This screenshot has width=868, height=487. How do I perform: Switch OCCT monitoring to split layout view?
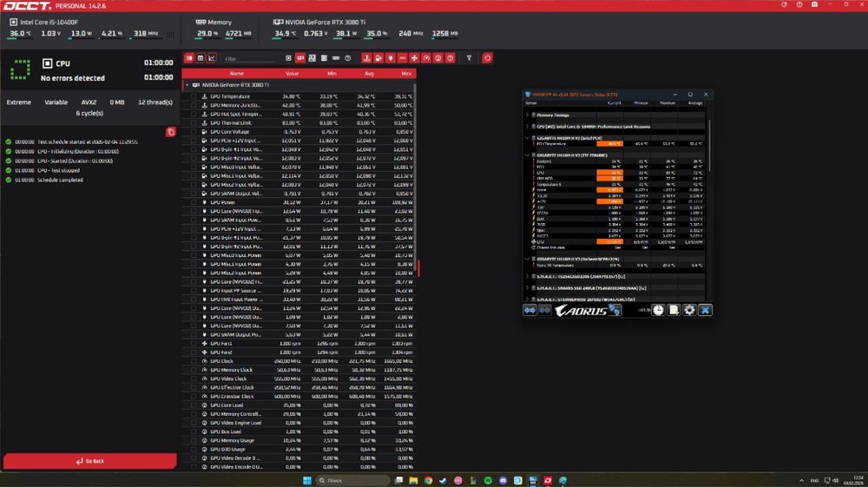[188, 58]
